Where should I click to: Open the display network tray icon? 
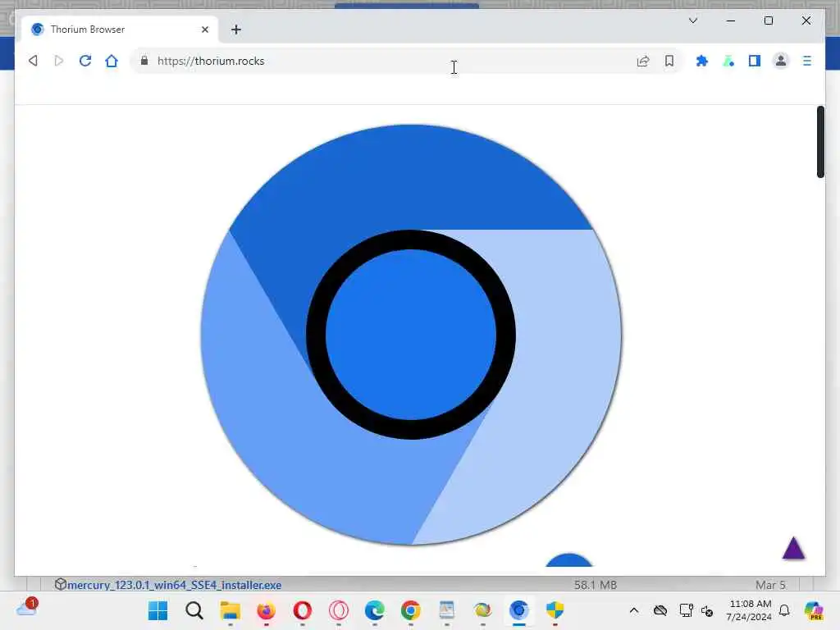pos(686,610)
